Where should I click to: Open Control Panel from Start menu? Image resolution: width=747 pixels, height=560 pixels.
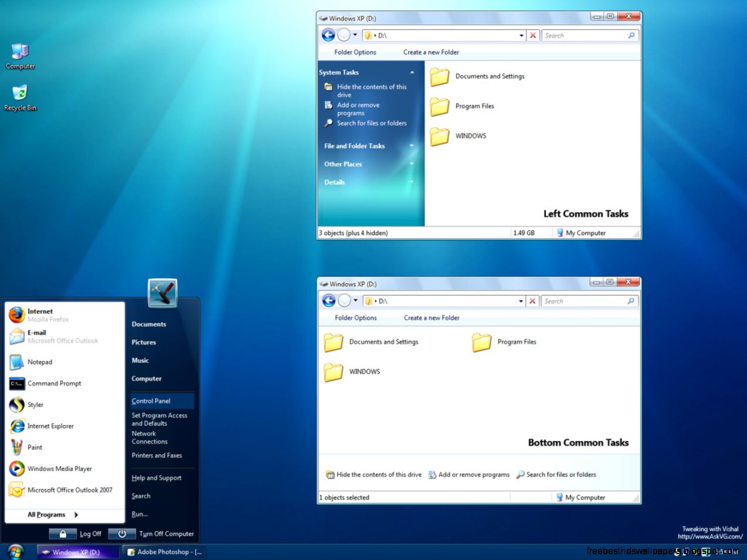pos(162,401)
